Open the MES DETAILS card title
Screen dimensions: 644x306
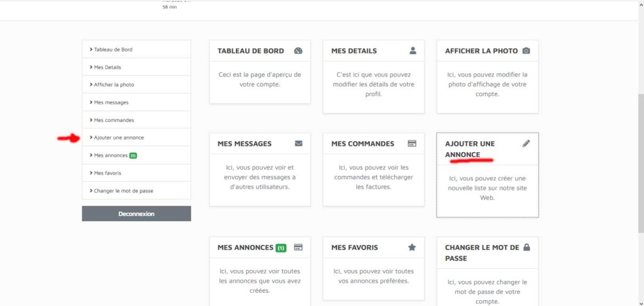click(x=354, y=51)
